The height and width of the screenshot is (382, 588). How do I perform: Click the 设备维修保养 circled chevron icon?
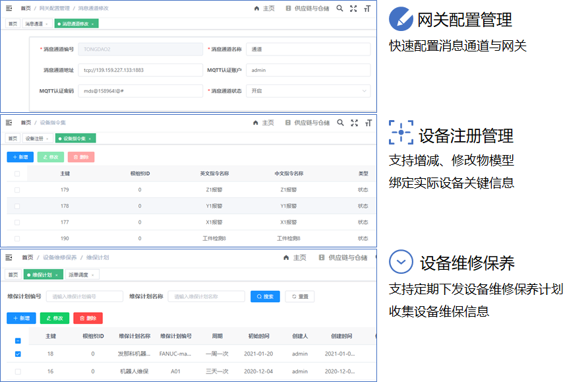tap(401, 262)
